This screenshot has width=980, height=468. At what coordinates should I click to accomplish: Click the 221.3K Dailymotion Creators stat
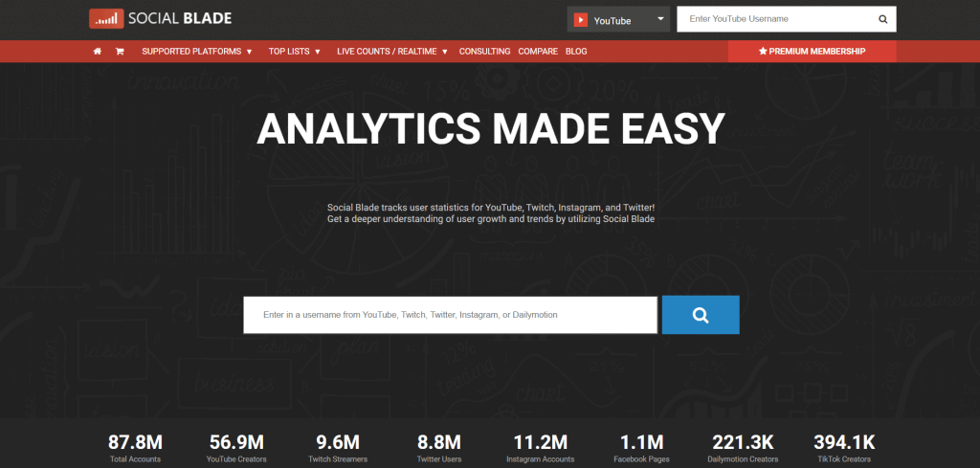pos(743,449)
